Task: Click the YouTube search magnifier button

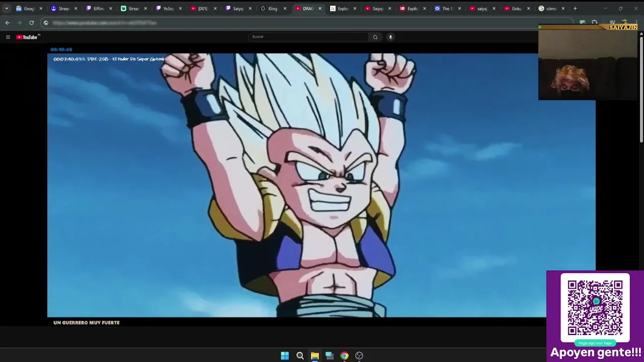Action: 375,37
